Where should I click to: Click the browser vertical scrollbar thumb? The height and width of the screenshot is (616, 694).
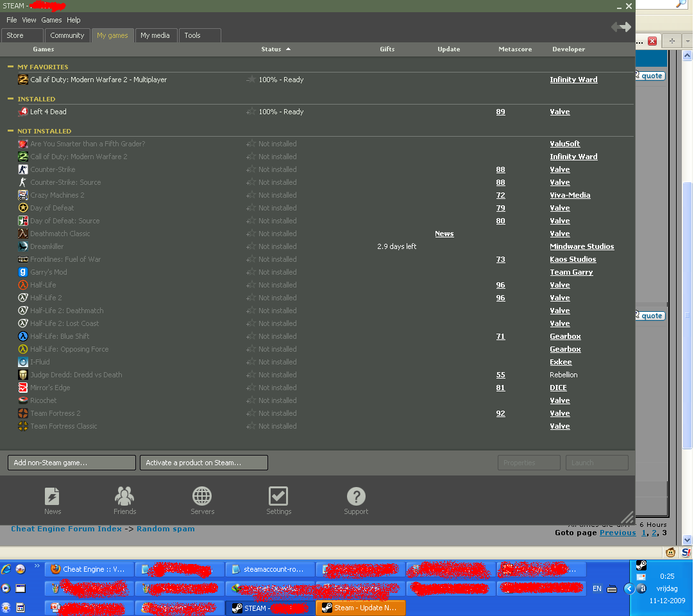687,315
